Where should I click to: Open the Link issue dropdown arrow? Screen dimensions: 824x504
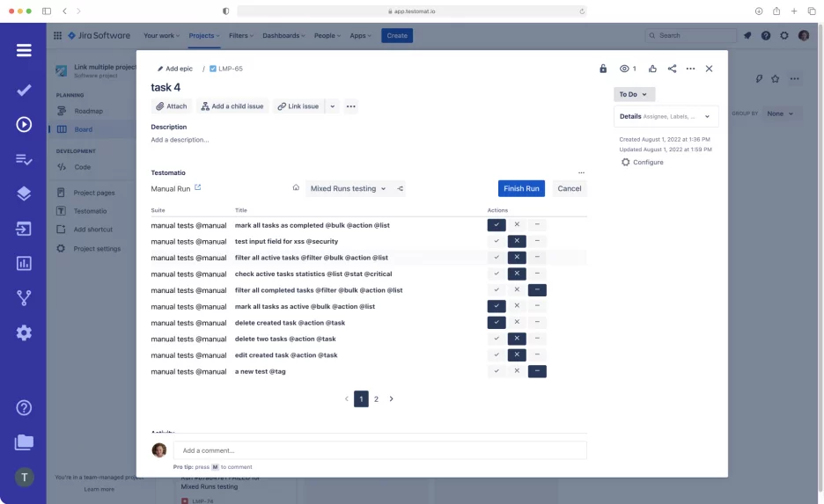tap(332, 106)
